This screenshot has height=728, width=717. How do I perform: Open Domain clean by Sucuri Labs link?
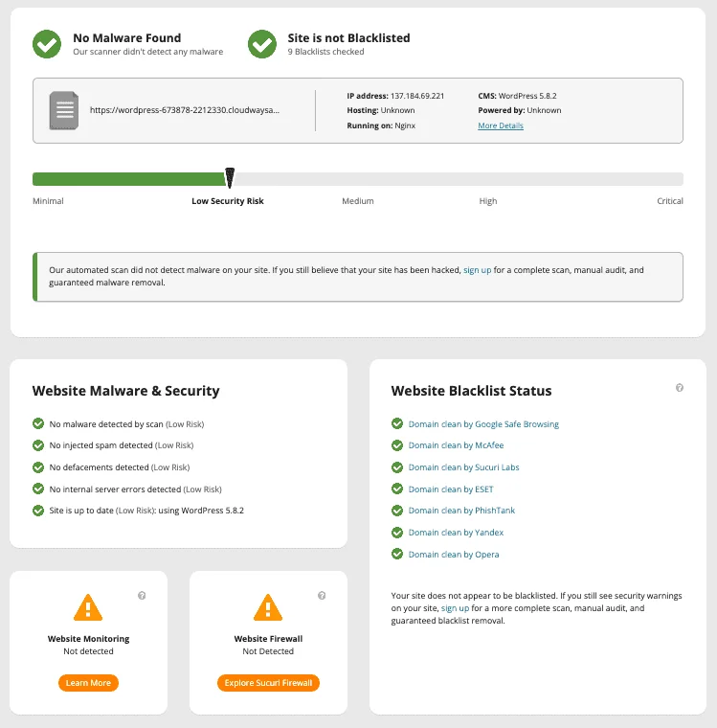463,467
